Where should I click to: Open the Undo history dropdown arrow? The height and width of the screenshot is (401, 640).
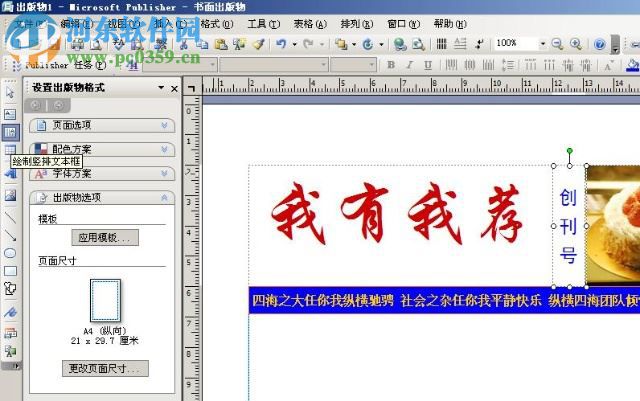click(x=294, y=44)
